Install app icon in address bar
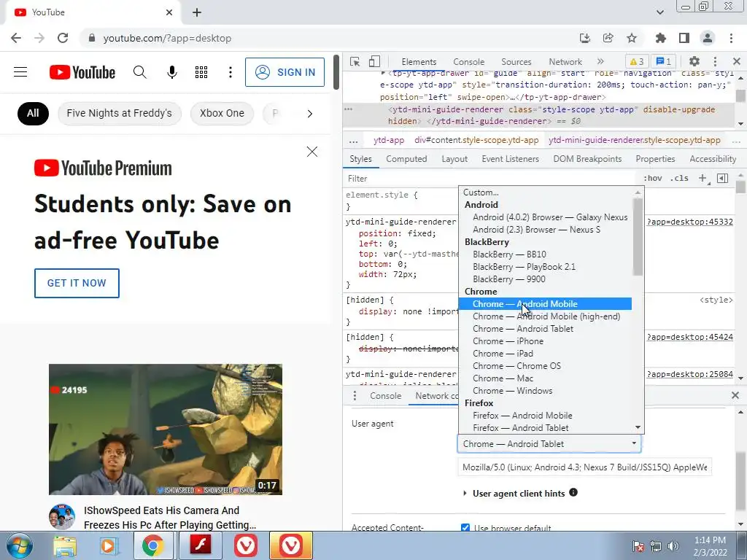This screenshot has width=747, height=560. [x=584, y=38]
